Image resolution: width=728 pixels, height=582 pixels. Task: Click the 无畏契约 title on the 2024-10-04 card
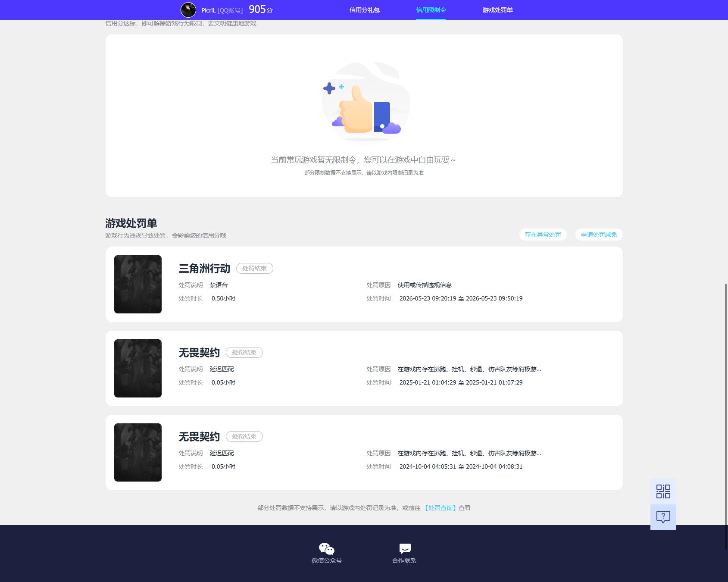(x=199, y=437)
